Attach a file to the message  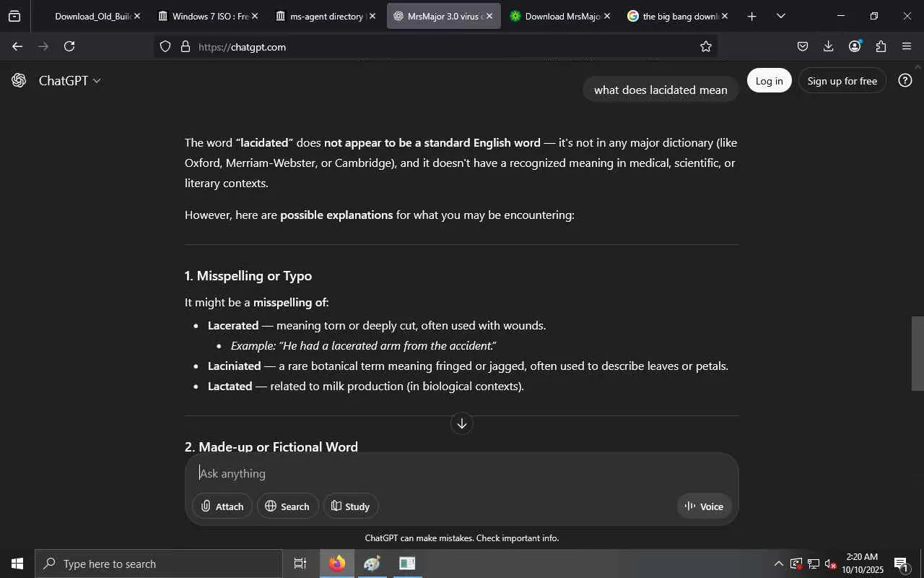[x=222, y=506]
